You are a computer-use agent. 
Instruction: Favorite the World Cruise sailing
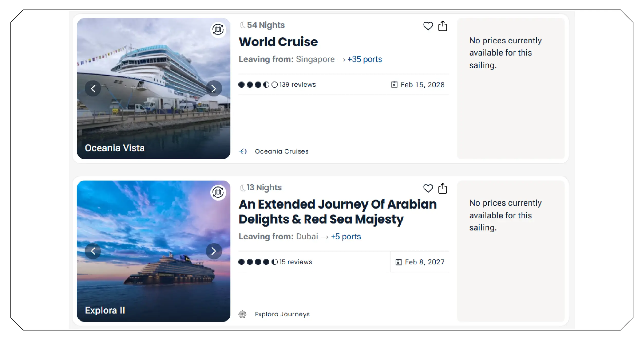pos(428,26)
